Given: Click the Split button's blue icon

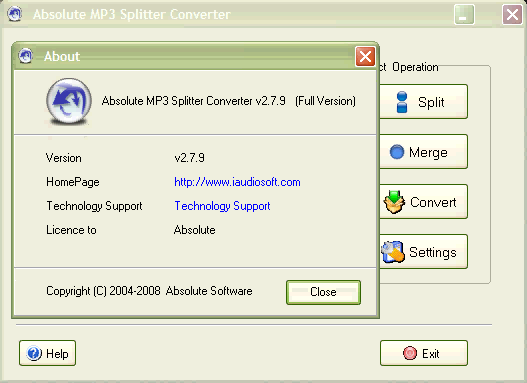Looking at the screenshot, I should [x=402, y=102].
